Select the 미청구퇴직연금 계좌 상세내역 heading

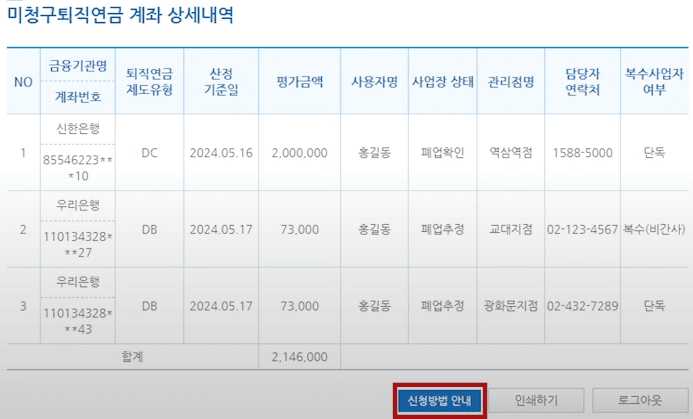pyautogui.click(x=120, y=16)
